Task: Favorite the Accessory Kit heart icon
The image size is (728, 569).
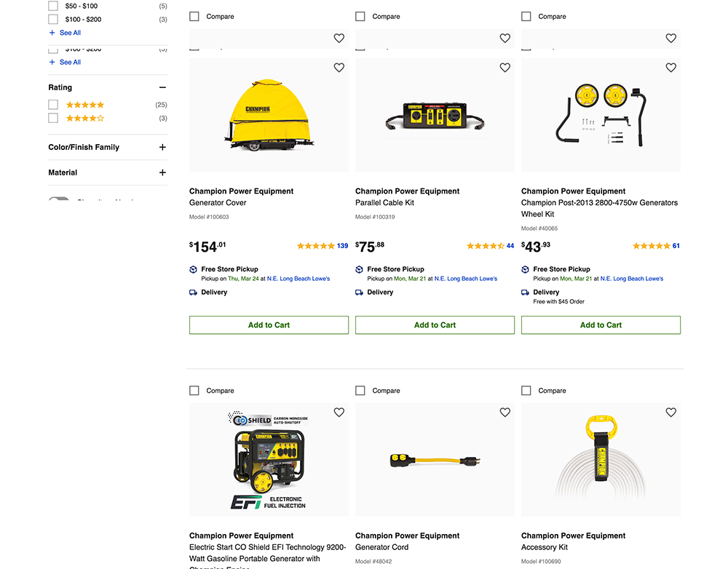Action: click(x=671, y=412)
